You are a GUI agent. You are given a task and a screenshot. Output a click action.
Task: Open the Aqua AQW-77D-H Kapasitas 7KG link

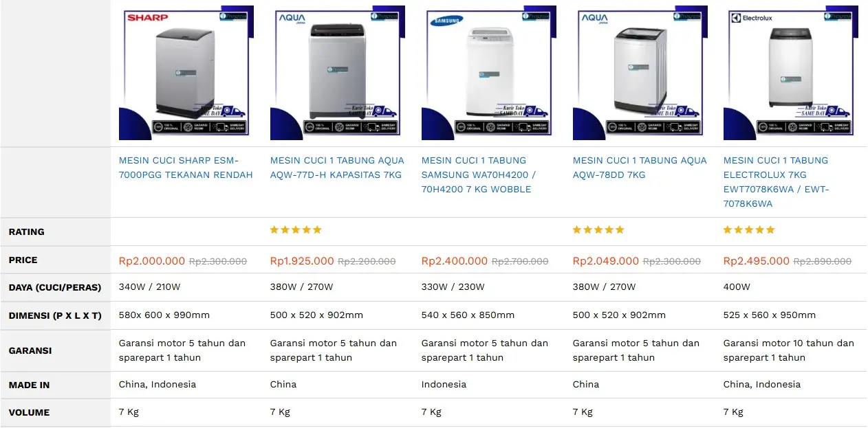(x=337, y=168)
